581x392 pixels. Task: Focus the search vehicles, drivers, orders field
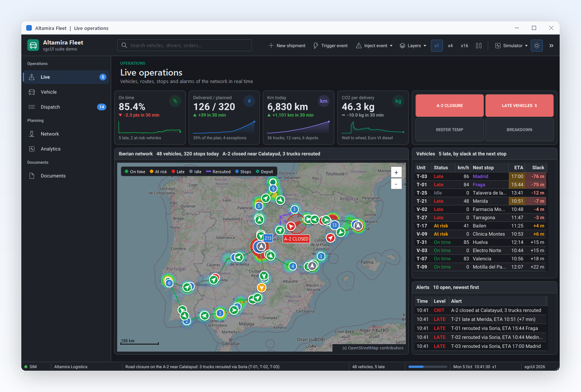tap(185, 45)
